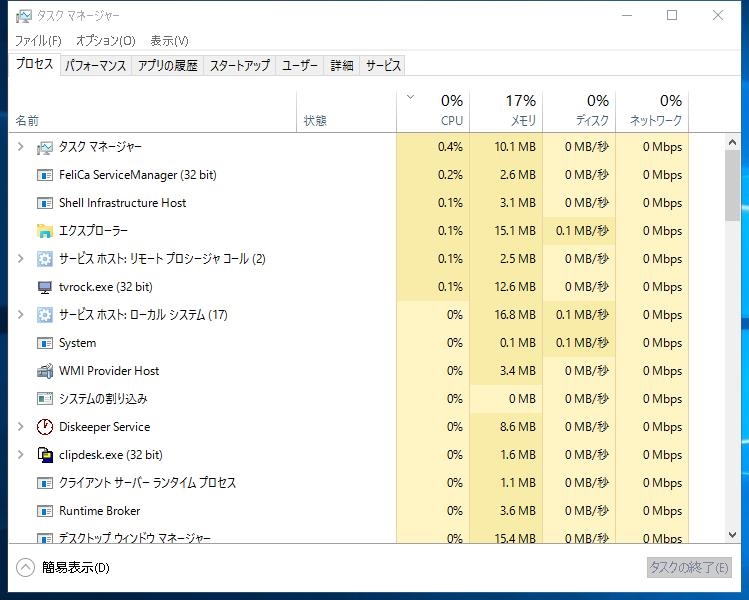
Task: Sort processes by ネットワーク column header
Action: [652, 111]
